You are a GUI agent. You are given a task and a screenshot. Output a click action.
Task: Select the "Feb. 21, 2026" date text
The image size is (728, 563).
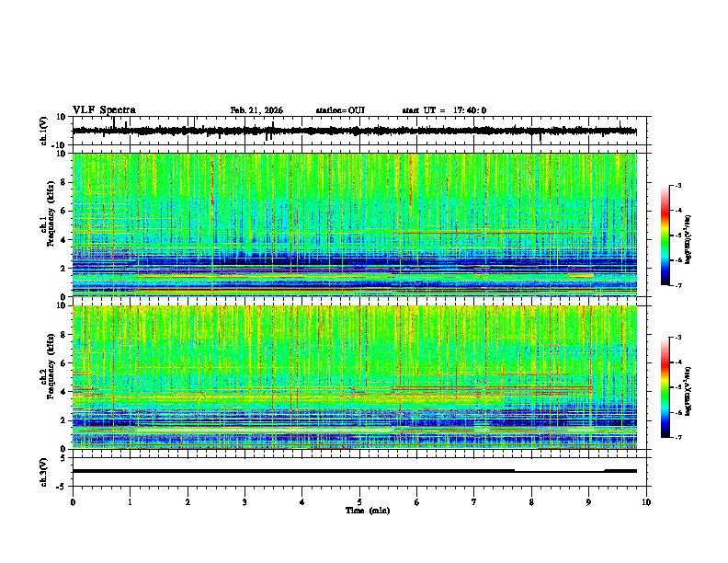(256, 110)
